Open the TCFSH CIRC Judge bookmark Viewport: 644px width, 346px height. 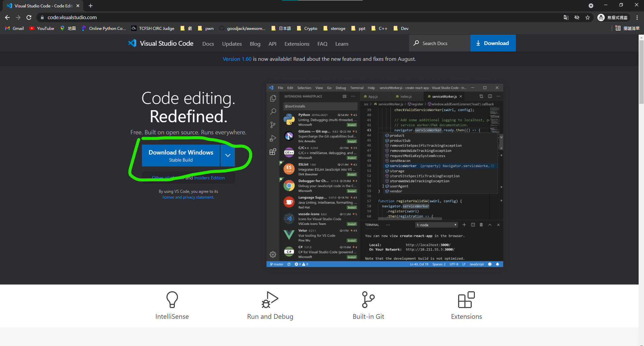tap(153, 29)
